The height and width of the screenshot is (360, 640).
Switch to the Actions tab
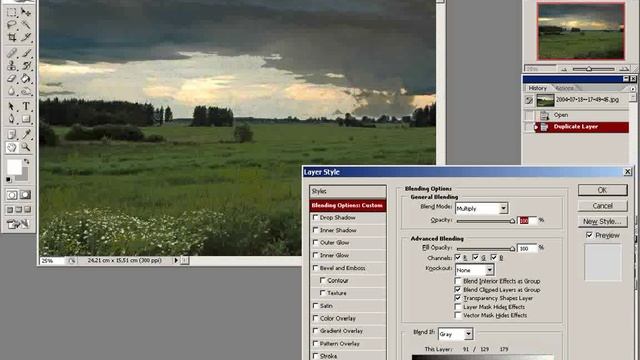click(x=565, y=88)
